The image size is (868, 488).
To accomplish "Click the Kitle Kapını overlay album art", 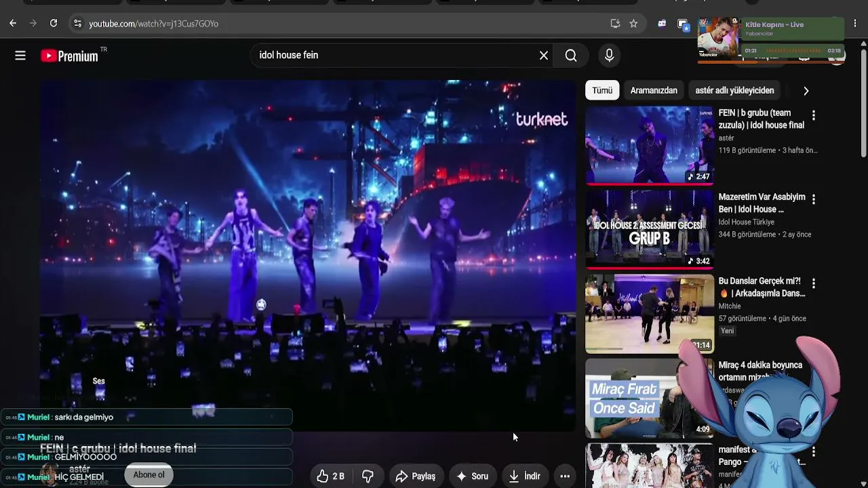I will [718, 38].
